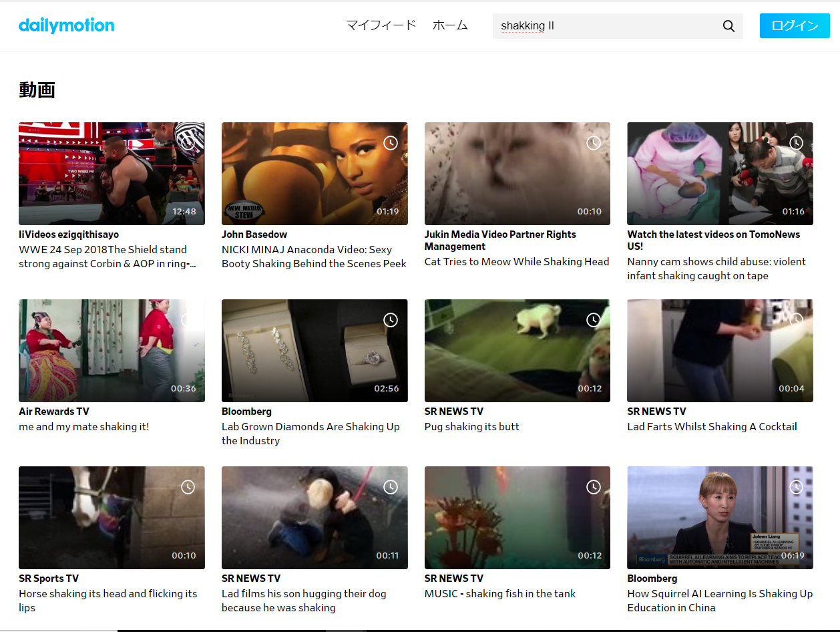Screen dimensions: 840x632
Task: Visit the Air Rewards TV channel
Action: (54, 412)
